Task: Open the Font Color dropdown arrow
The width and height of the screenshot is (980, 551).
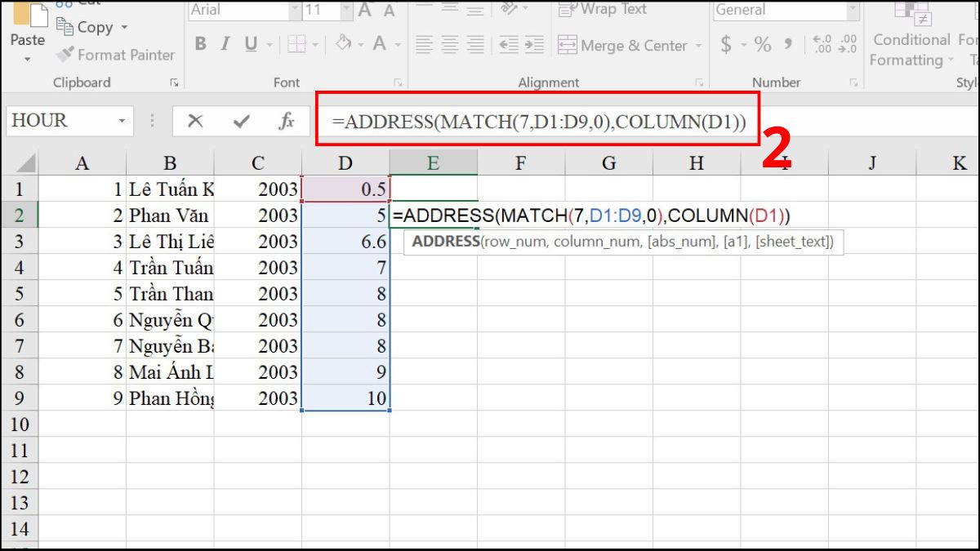Action: [x=398, y=45]
